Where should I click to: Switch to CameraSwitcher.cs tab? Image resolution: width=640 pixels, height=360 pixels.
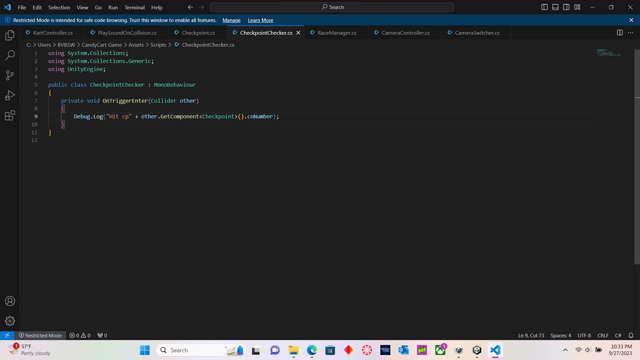tap(477, 33)
